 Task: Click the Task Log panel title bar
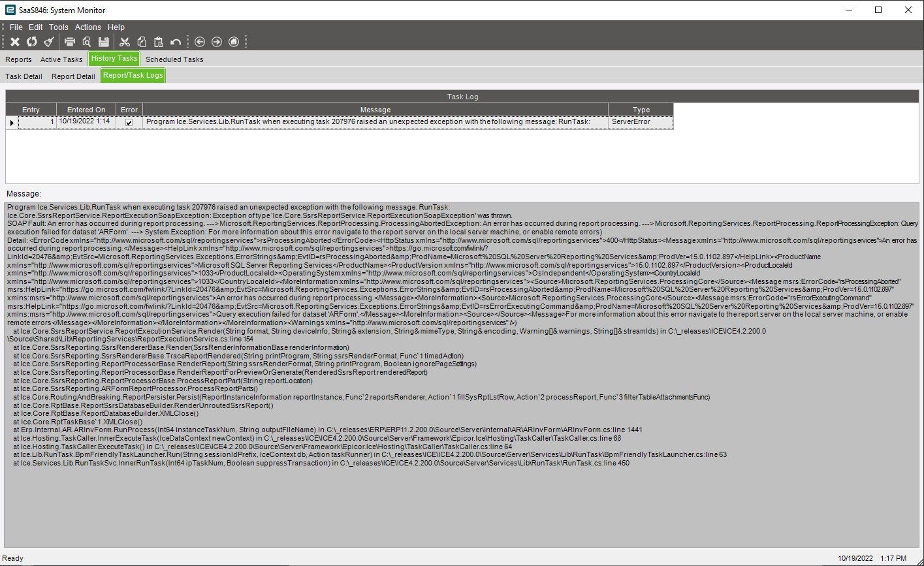[462, 97]
